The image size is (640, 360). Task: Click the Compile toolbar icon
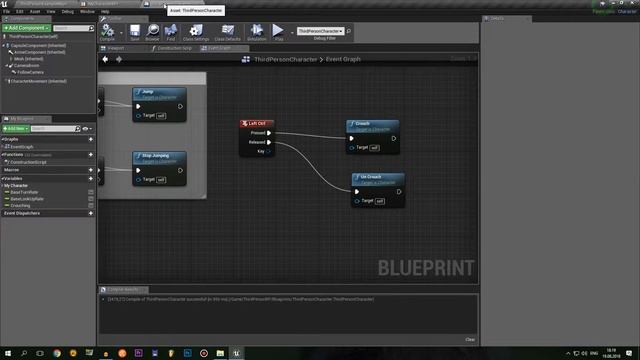(107, 31)
